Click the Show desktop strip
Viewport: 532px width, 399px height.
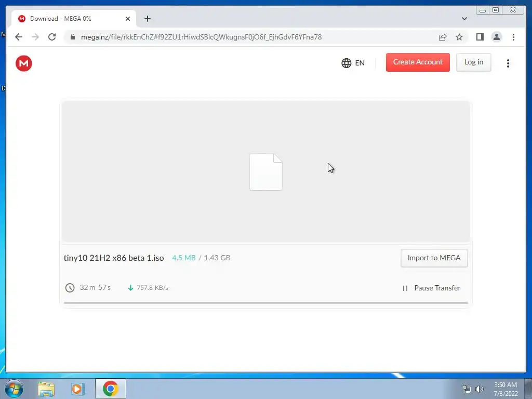coord(528,389)
